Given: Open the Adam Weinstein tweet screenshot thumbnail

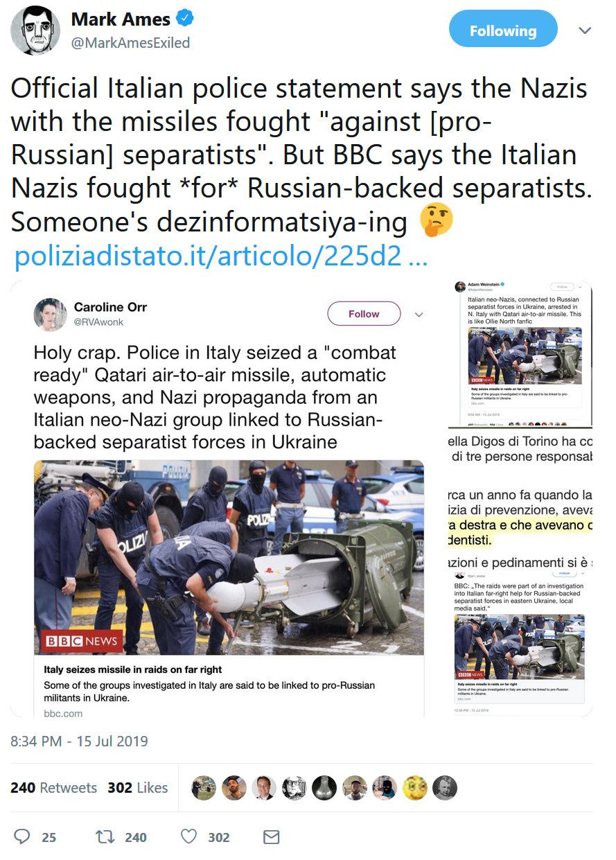Looking at the screenshot, I should [523, 353].
